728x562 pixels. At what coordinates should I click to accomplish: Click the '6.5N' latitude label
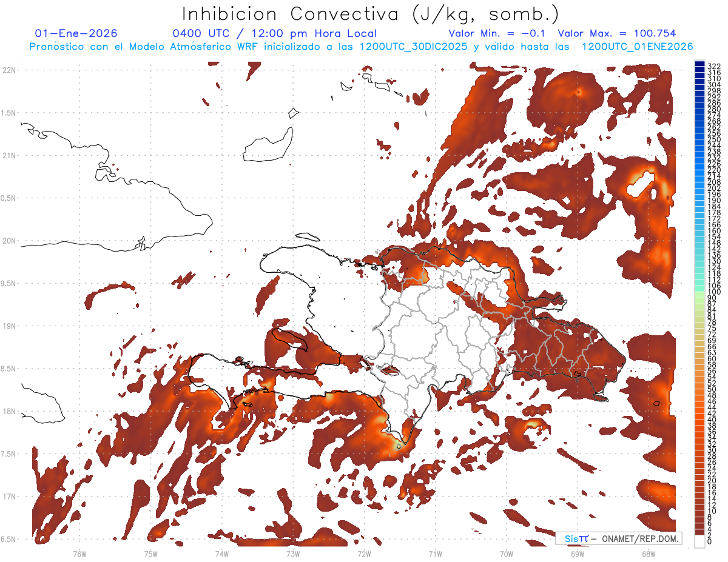point(9,540)
